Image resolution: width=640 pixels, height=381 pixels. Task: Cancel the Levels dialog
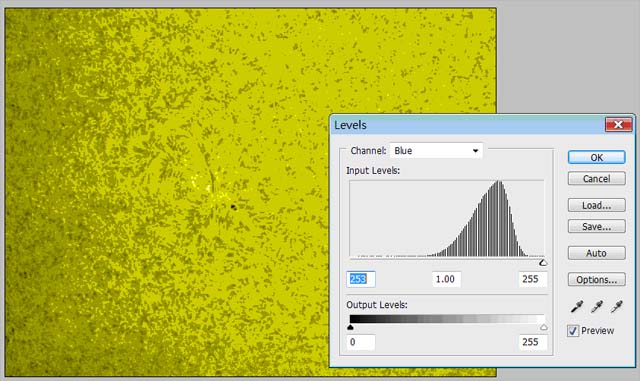tap(596, 179)
